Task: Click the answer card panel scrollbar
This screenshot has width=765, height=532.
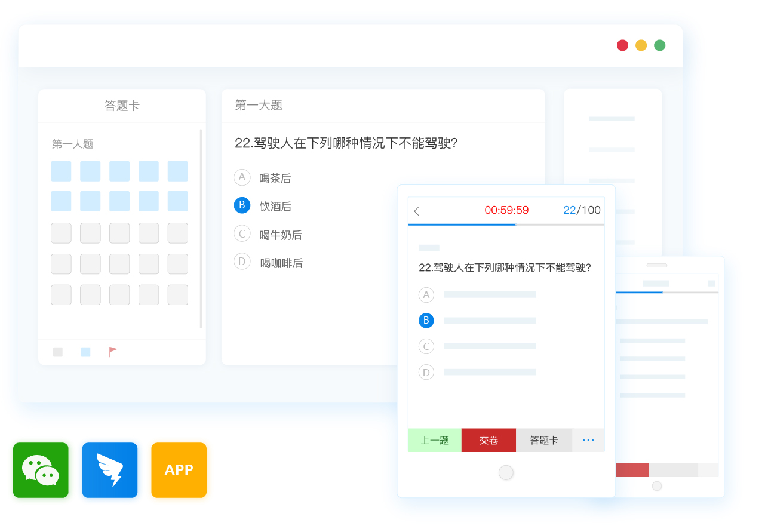Action: [x=201, y=228]
